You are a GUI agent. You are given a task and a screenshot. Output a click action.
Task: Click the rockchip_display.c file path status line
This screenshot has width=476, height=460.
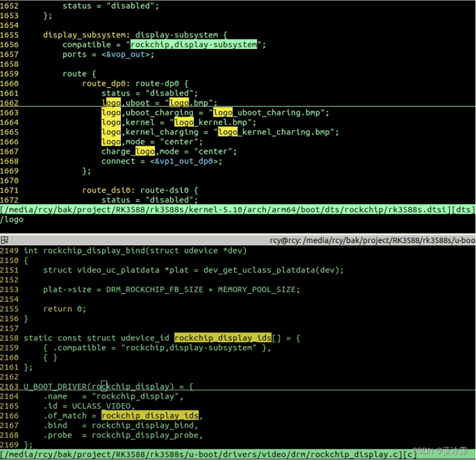pos(208,455)
